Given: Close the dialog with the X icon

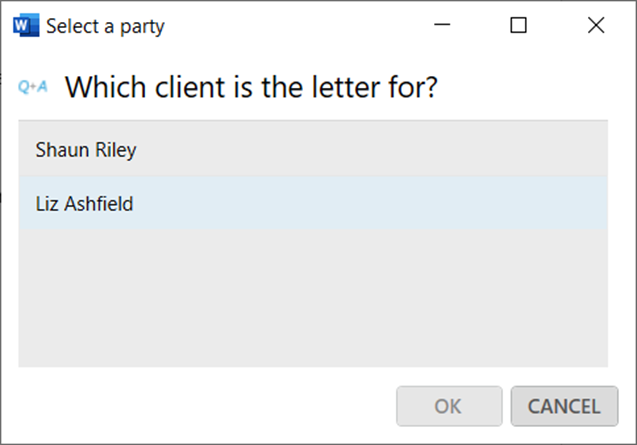Looking at the screenshot, I should coord(596,25).
